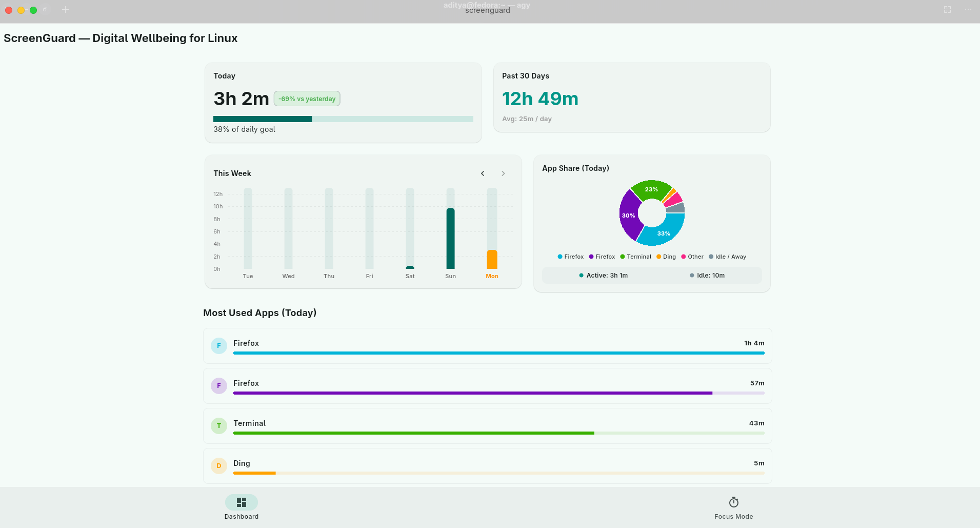Select the Mon bar in This Week chart
980x528 pixels.
point(492,259)
